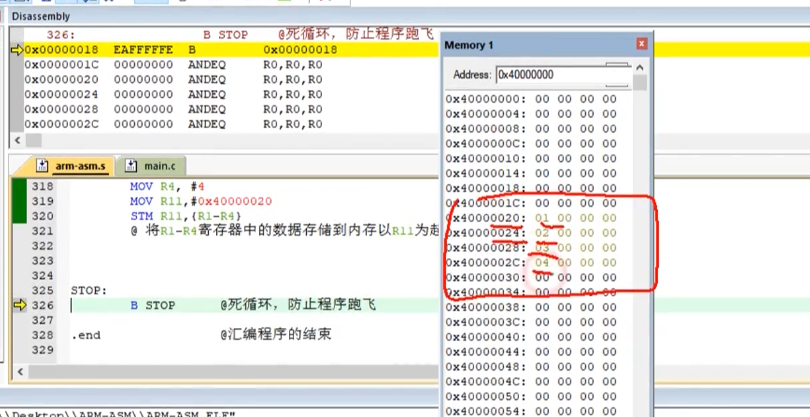Click B STOP on source line 326
Viewport: 810px width, 417px height.
click(152, 305)
